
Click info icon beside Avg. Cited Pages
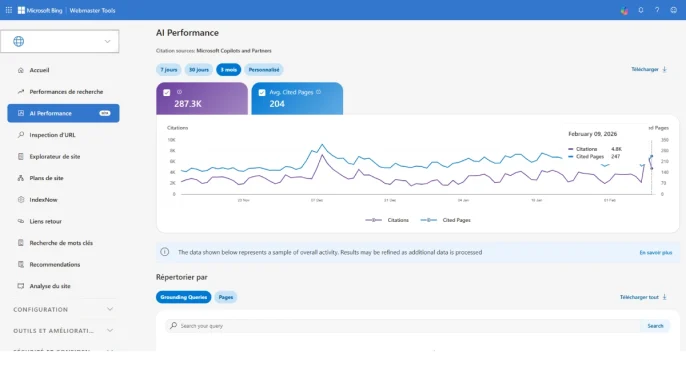coord(318,92)
